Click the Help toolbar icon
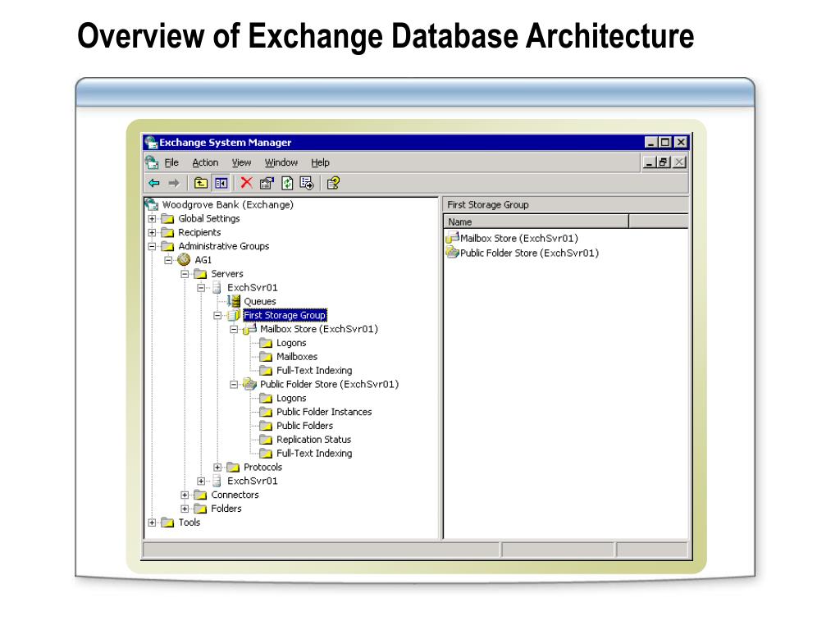Viewport: 840px width, 630px height. click(333, 183)
